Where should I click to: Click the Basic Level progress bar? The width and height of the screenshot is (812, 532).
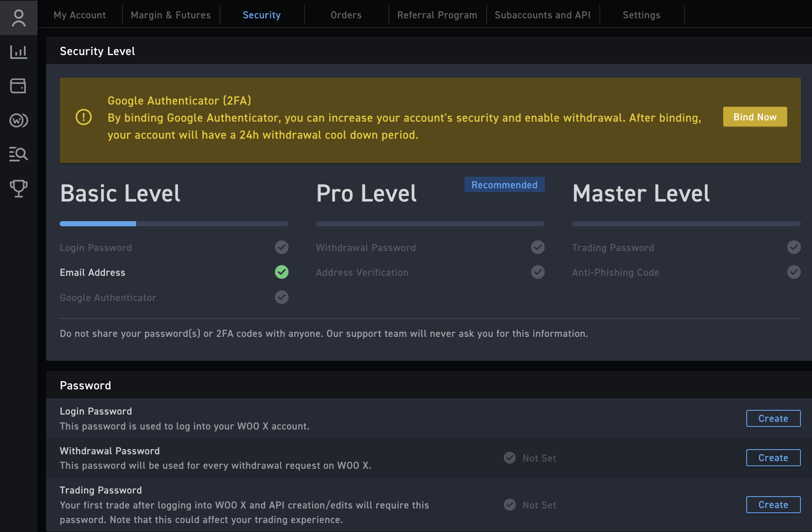174,224
